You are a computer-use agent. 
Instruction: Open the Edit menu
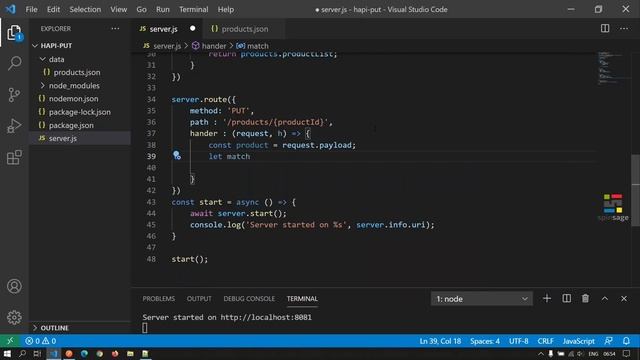tap(53, 9)
